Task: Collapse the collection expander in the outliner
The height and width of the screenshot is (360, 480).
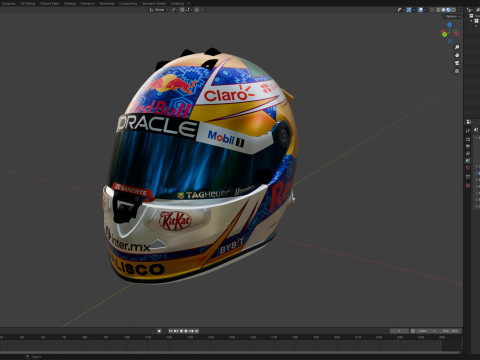Action: 471,21
